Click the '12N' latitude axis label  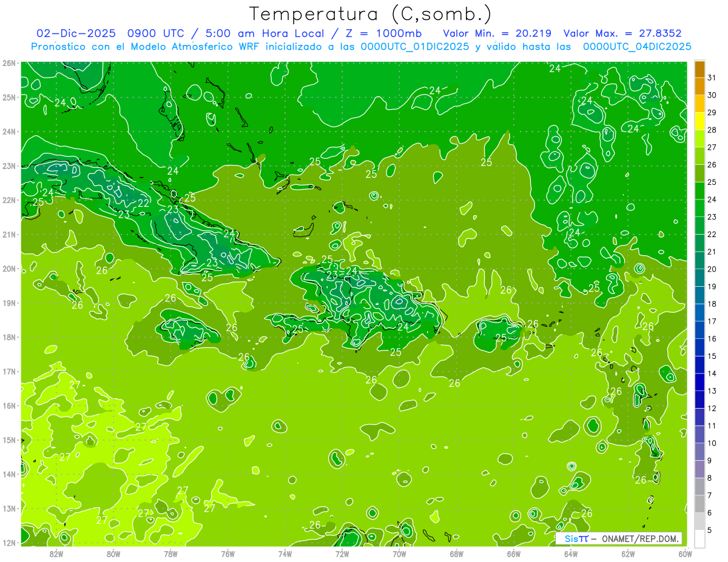pos(9,543)
